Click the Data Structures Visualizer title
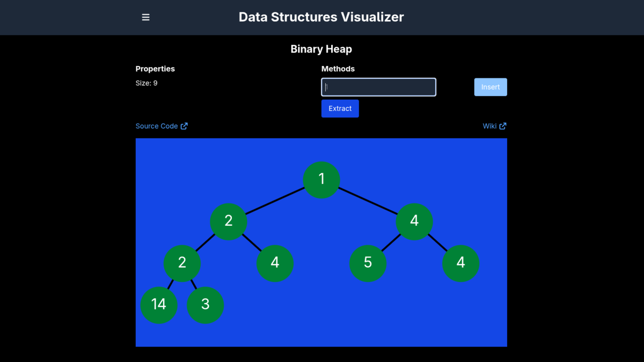The image size is (644, 362). coord(321,17)
